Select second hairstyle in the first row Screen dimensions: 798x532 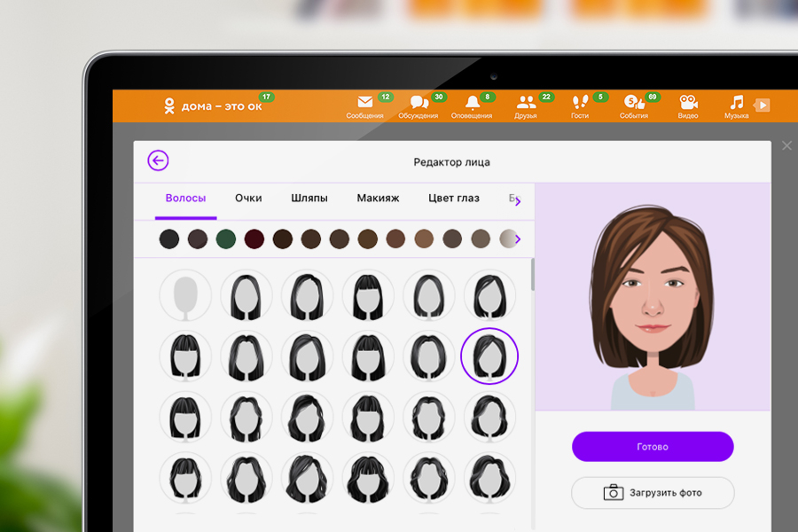tap(246, 295)
